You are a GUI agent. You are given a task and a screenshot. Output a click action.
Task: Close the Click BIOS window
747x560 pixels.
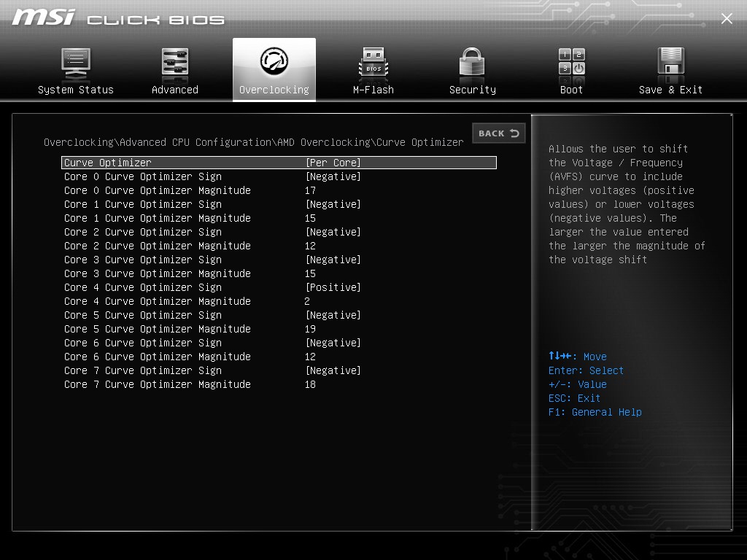point(727,18)
